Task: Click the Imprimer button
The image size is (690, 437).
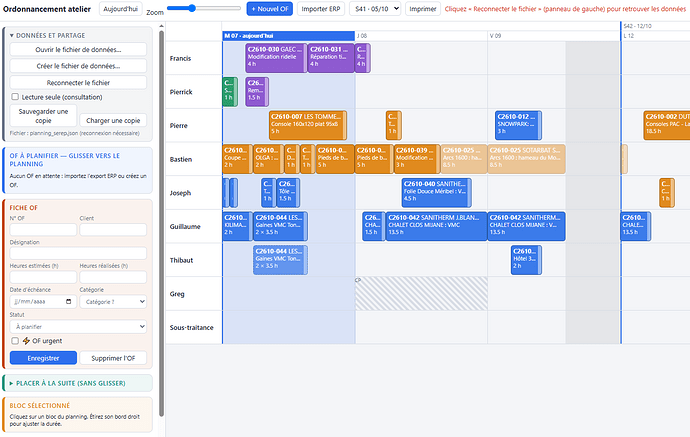Action: tap(422, 9)
